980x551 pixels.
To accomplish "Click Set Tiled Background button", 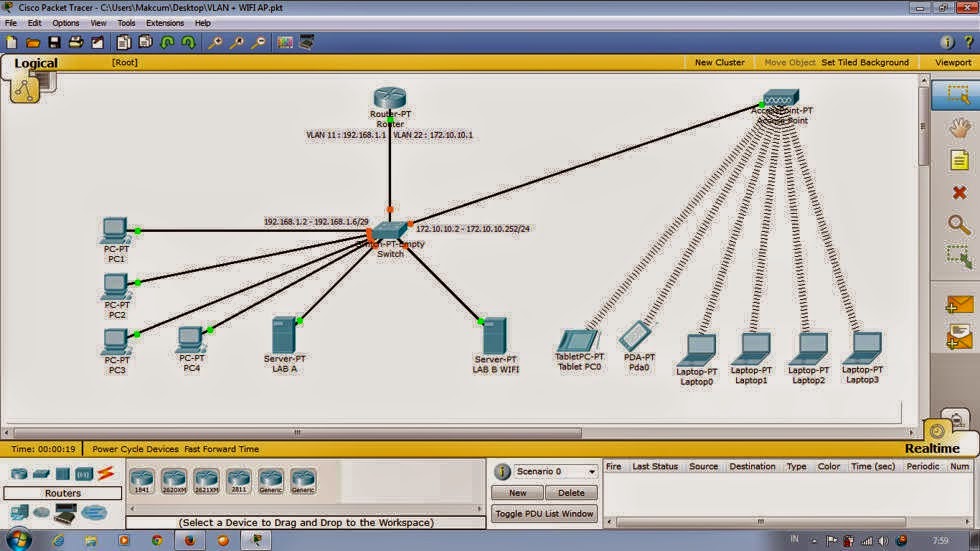I will (x=865, y=62).
